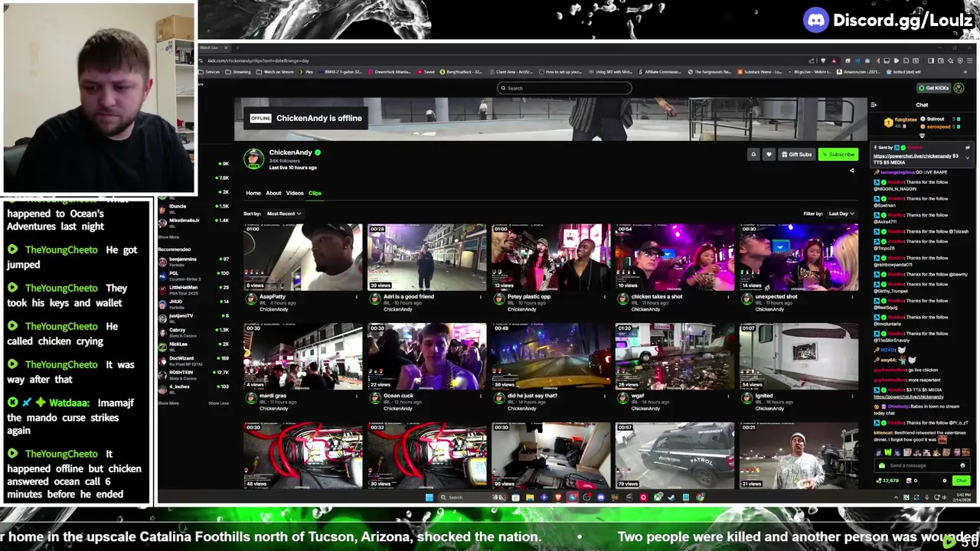Expand Show More under Recommended list
Screen dimensions: 980x551
[168, 403]
